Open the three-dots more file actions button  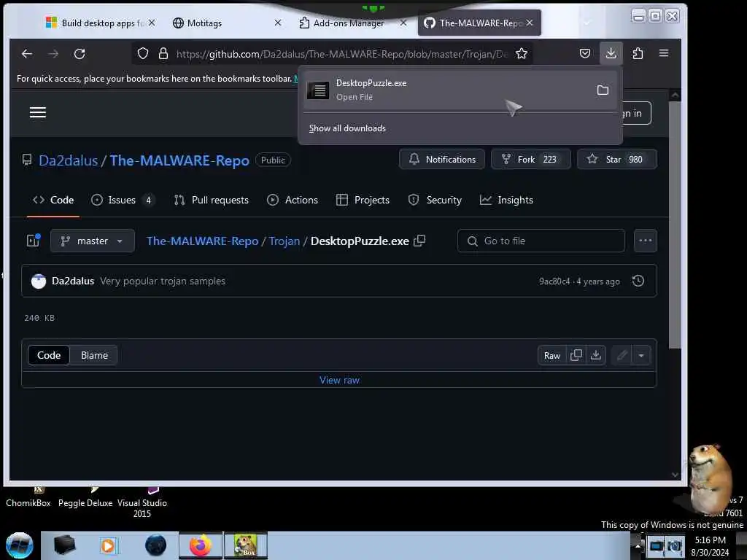point(646,241)
